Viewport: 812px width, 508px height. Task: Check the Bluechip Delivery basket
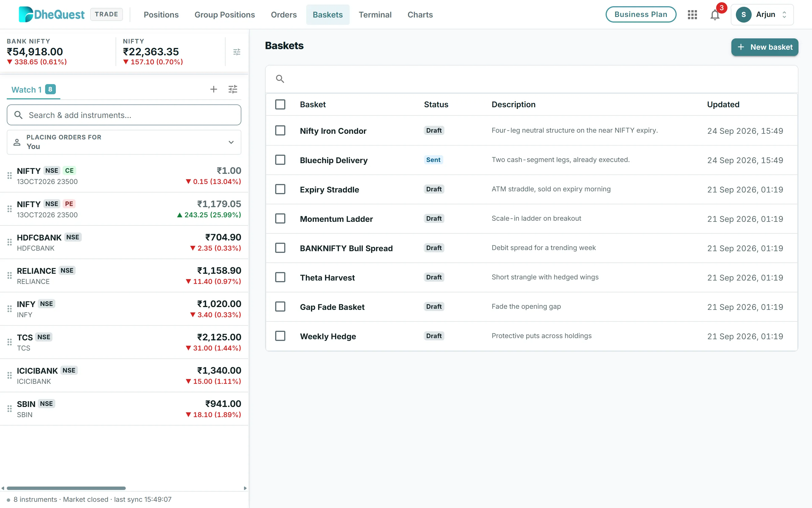tap(280, 160)
